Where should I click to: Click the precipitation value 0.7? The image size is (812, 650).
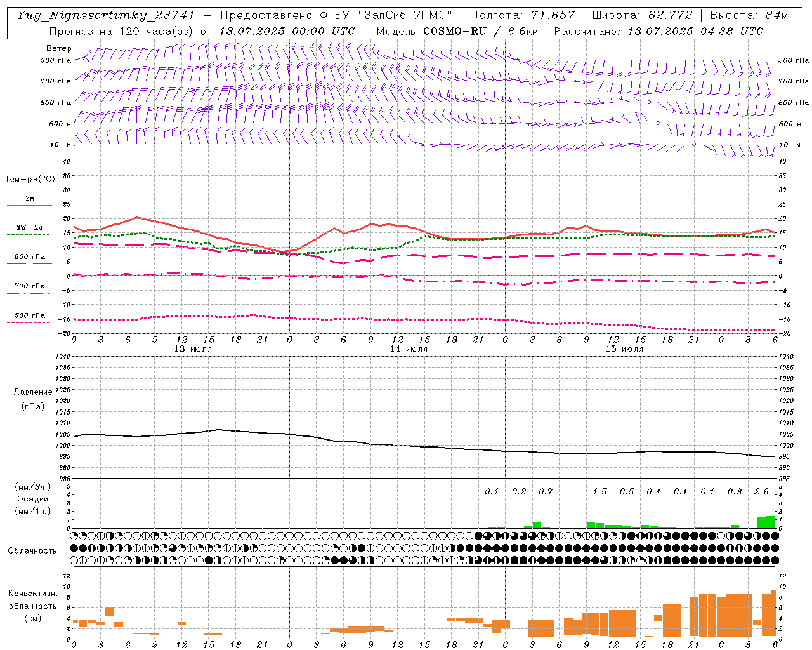546,491
